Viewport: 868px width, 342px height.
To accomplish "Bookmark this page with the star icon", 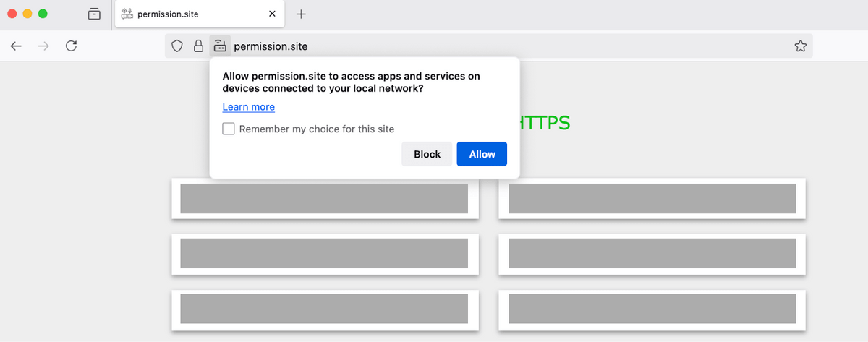I will pyautogui.click(x=800, y=46).
